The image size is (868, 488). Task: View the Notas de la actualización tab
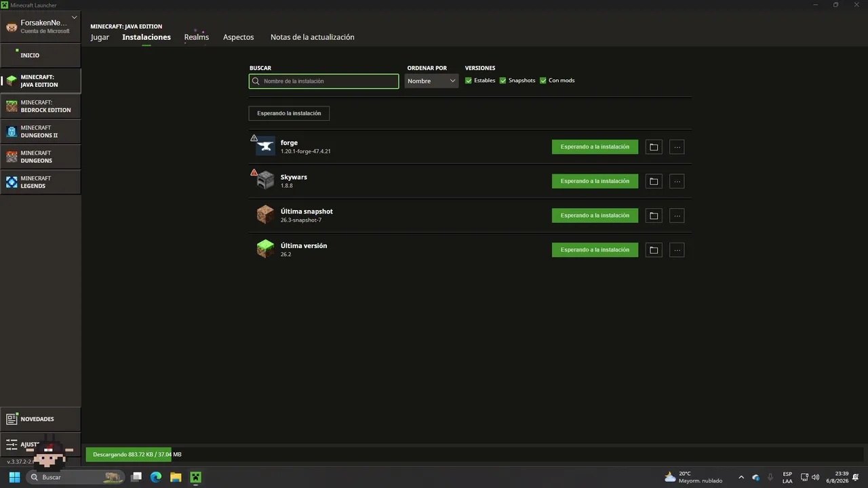point(313,37)
